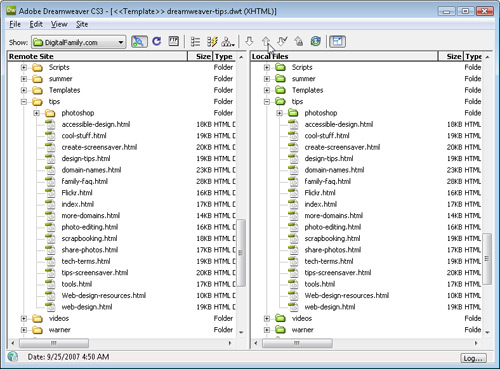500x369 pixels.
Task: Click the index.html file icon in Remote Site
Action: pos(50,204)
